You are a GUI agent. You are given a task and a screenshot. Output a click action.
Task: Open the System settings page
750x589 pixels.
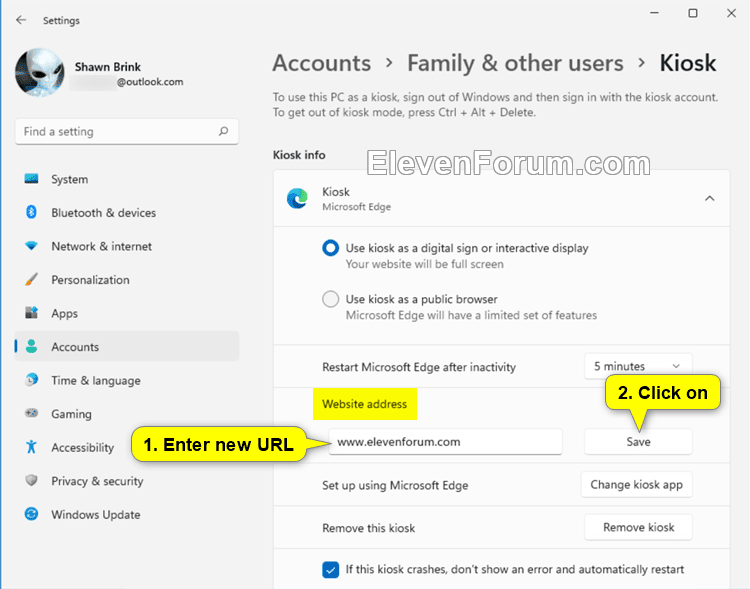(127, 179)
